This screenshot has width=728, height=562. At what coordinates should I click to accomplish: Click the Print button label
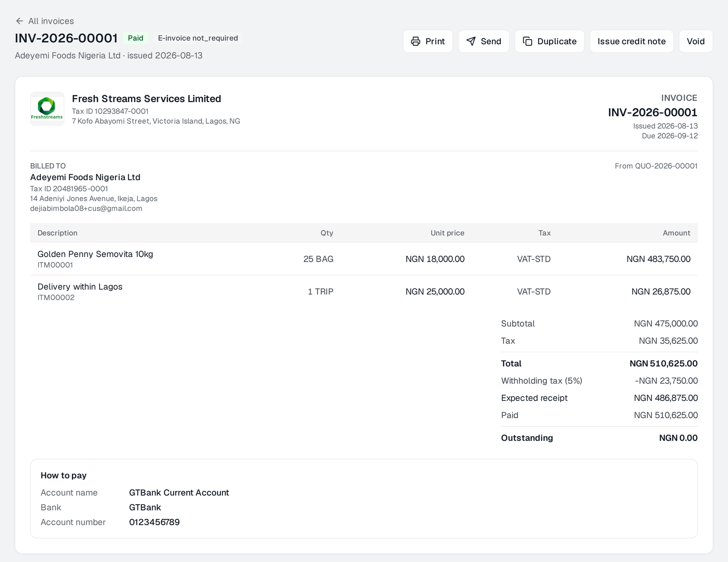435,41
